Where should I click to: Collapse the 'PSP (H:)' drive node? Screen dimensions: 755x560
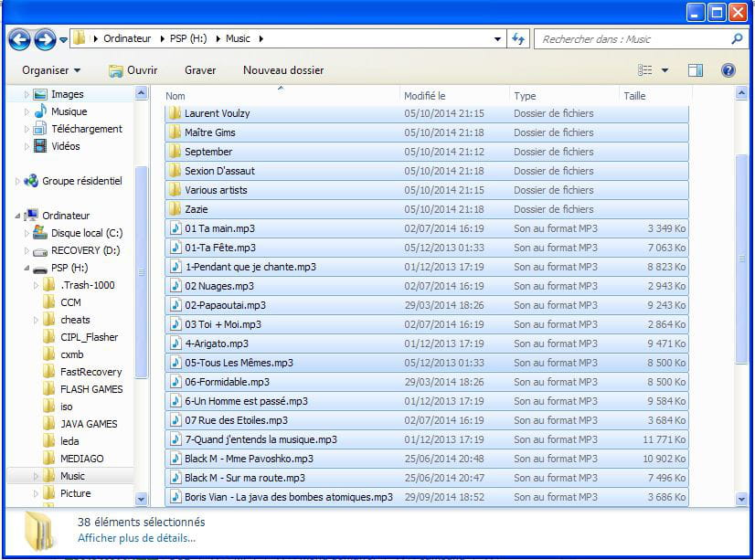point(27,268)
